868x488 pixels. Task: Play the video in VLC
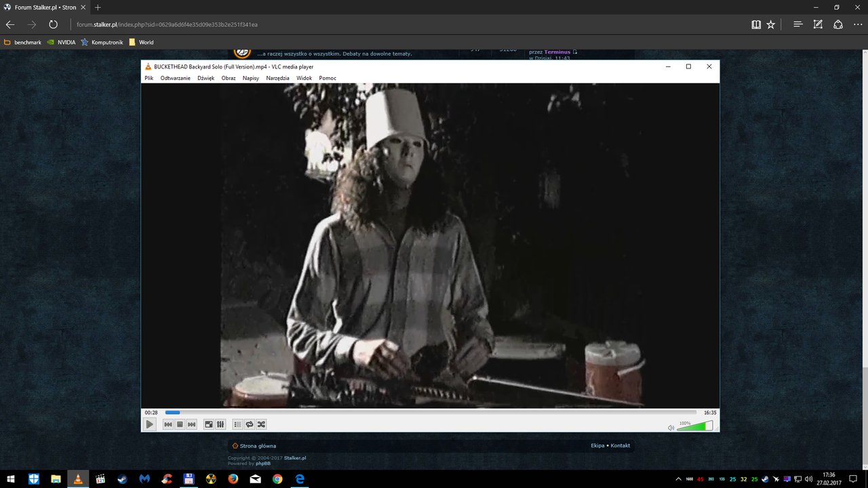[x=150, y=424]
